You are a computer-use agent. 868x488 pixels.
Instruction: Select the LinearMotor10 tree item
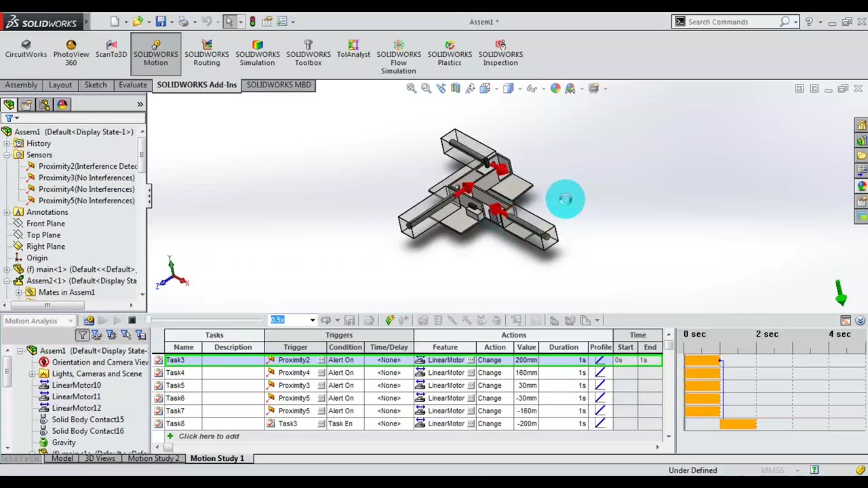pos(76,386)
